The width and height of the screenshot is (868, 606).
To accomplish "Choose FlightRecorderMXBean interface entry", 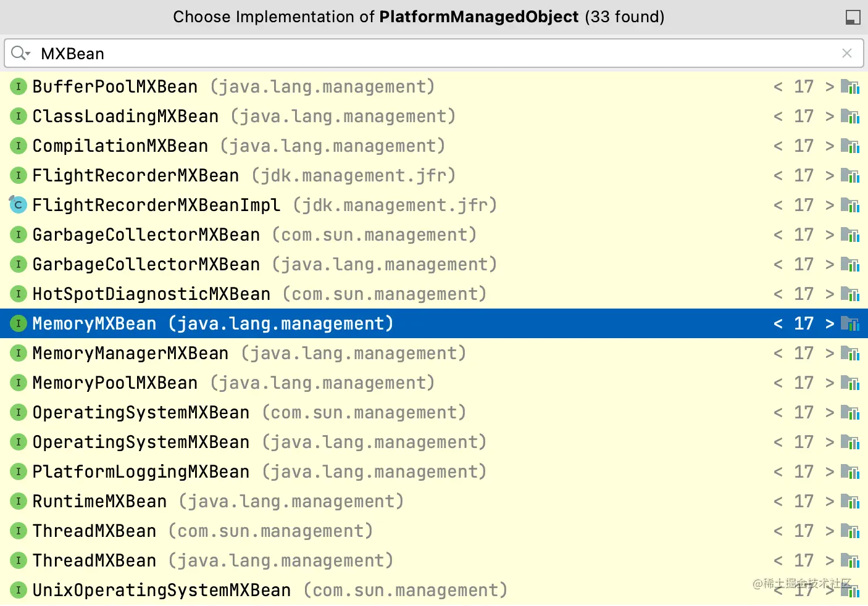I will 434,175.
